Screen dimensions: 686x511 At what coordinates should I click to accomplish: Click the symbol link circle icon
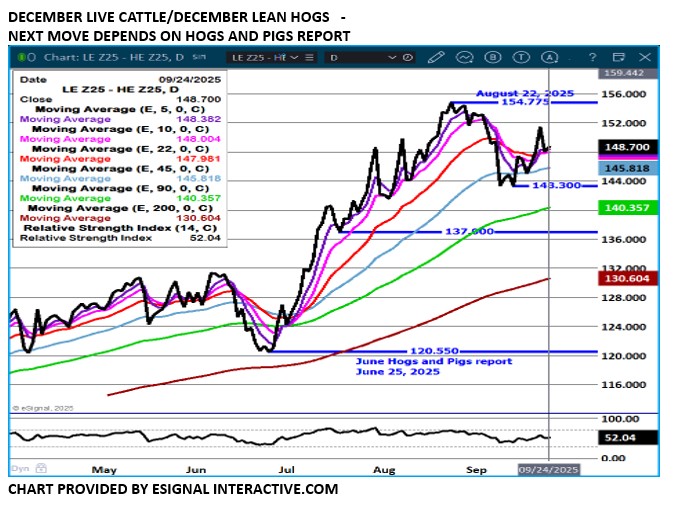31,57
